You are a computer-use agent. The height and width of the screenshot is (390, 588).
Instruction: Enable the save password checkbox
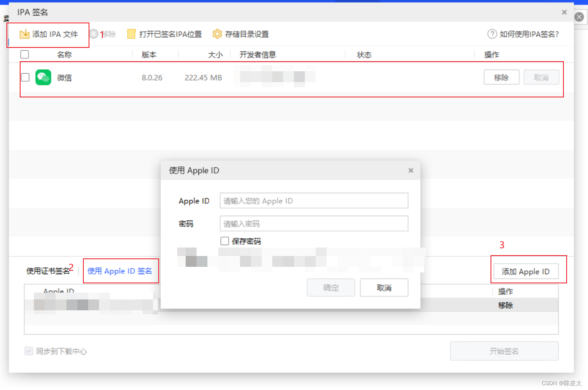point(225,241)
